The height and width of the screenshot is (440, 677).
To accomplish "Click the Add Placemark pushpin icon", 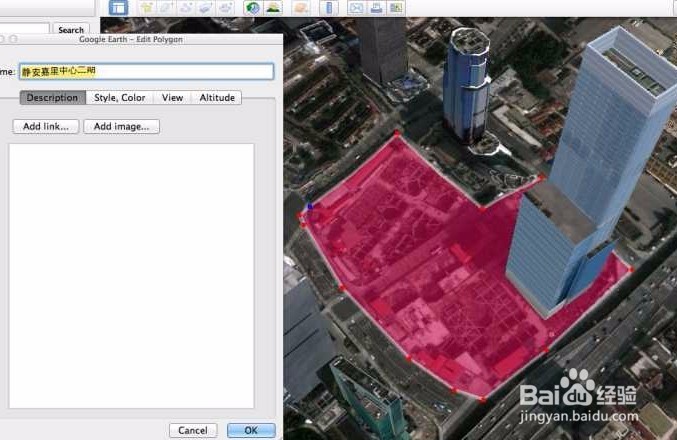I will [147, 8].
